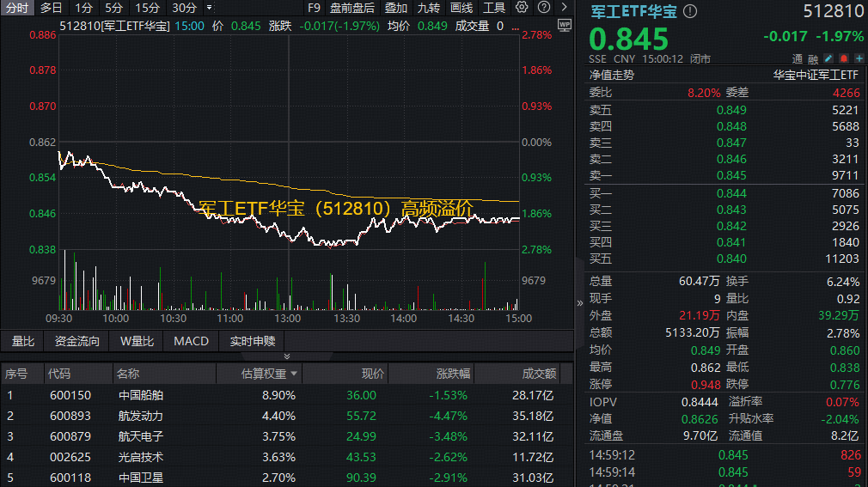
Task: Click the 融 margin trading badge
Action: tap(813, 58)
